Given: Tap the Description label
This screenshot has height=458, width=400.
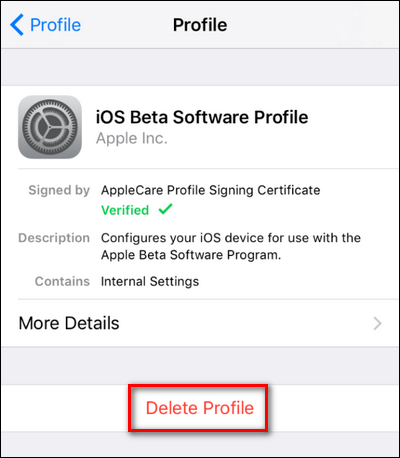Looking at the screenshot, I should point(54,238).
